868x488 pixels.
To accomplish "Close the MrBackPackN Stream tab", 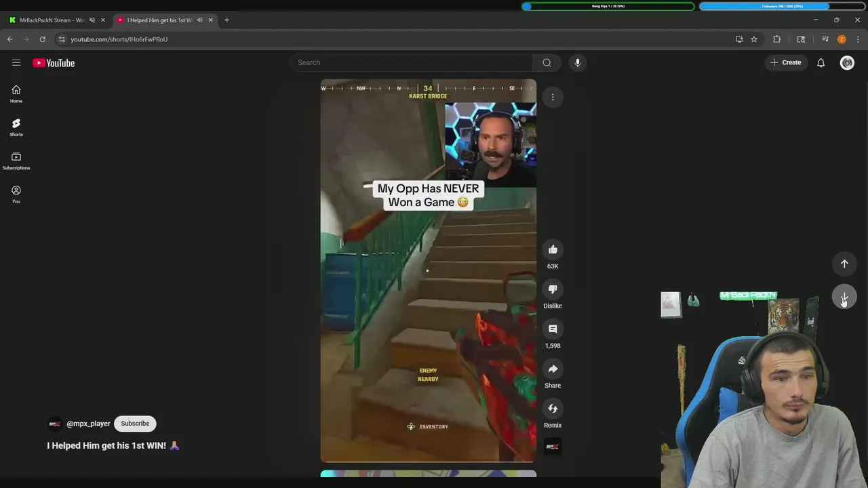I will coord(103,20).
